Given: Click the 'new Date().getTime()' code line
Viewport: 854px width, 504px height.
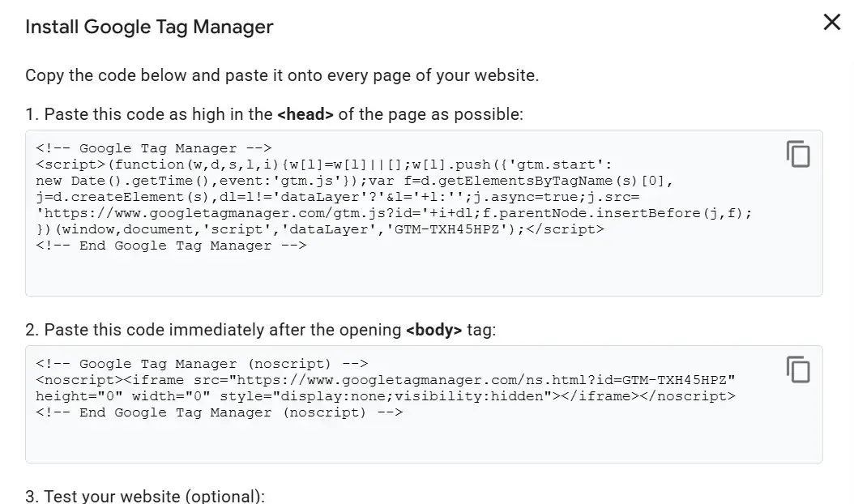Looking at the screenshot, I should (x=355, y=181).
